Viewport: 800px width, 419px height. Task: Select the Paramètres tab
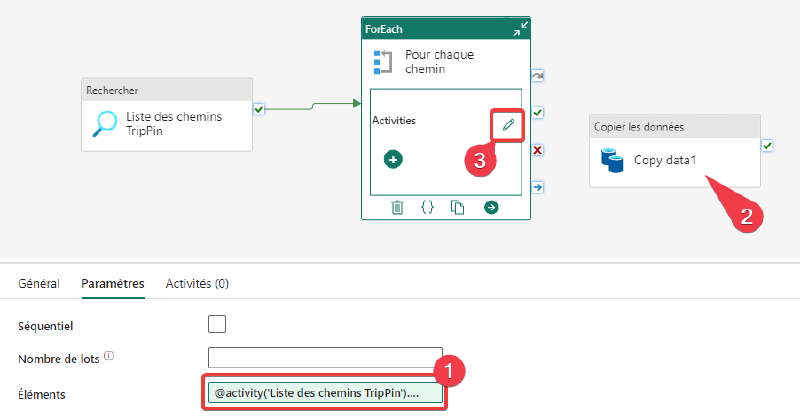point(113,284)
